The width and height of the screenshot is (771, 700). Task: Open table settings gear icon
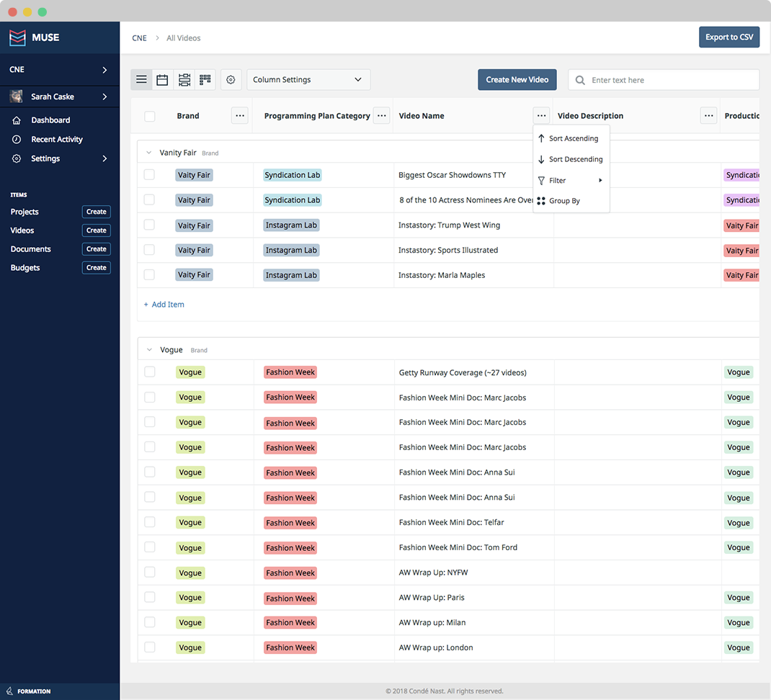click(231, 80)
